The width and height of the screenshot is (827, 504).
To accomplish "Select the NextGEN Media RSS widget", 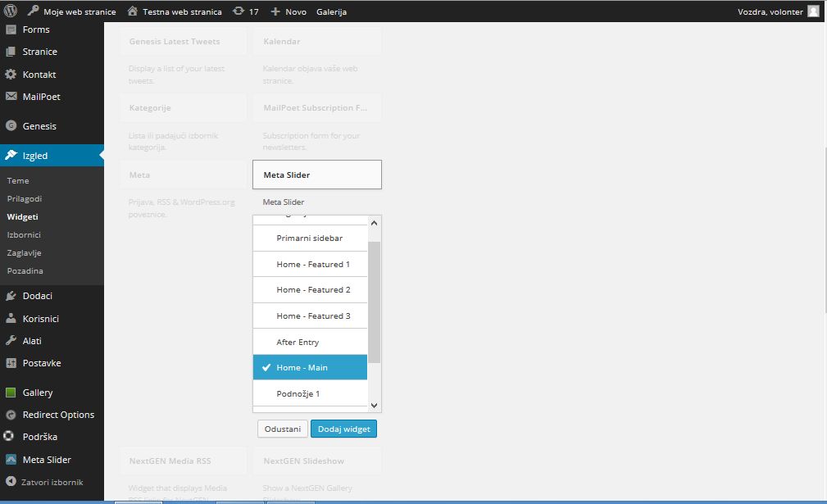I will pos(183,461).
